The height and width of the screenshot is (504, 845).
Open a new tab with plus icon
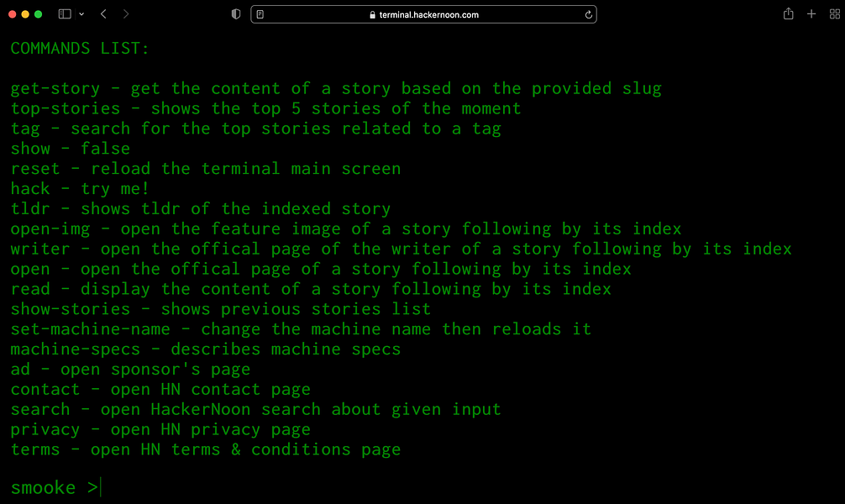pos(811,14)
